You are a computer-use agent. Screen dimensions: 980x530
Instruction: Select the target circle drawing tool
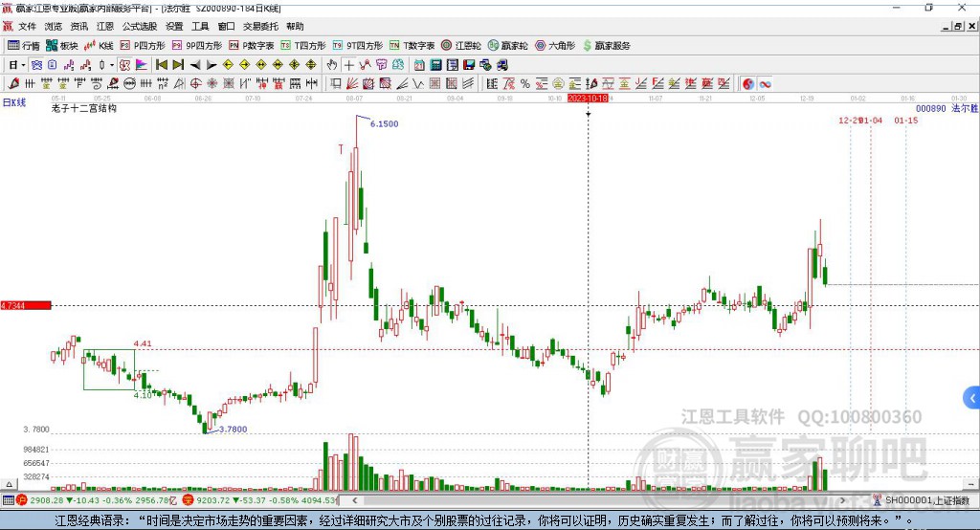195,84
